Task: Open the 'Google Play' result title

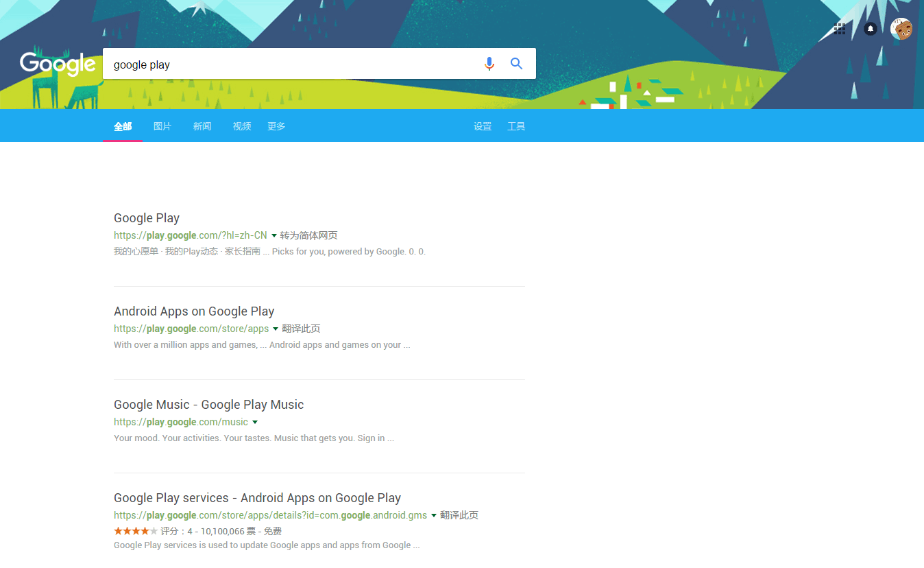Action: [x=147, y=218]
